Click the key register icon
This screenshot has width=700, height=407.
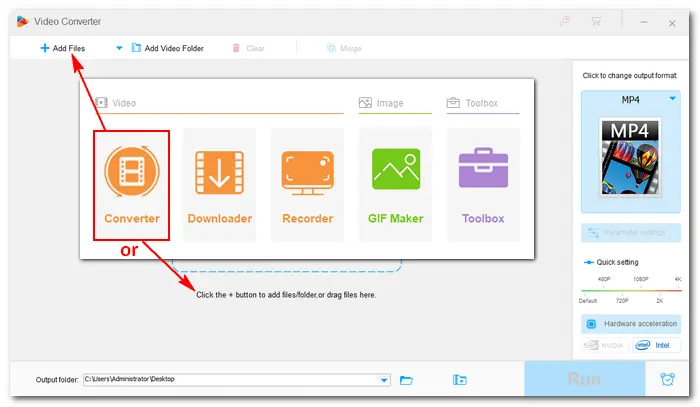[565, 21]
